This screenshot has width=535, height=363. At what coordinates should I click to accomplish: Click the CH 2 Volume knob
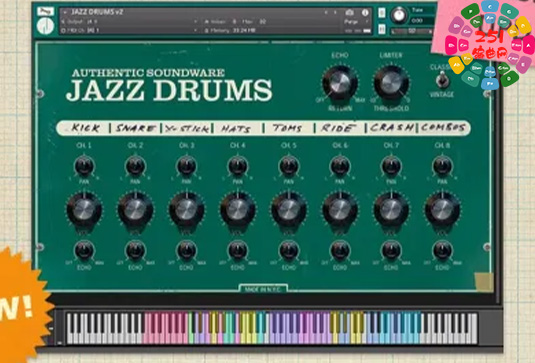pos(135,209)
